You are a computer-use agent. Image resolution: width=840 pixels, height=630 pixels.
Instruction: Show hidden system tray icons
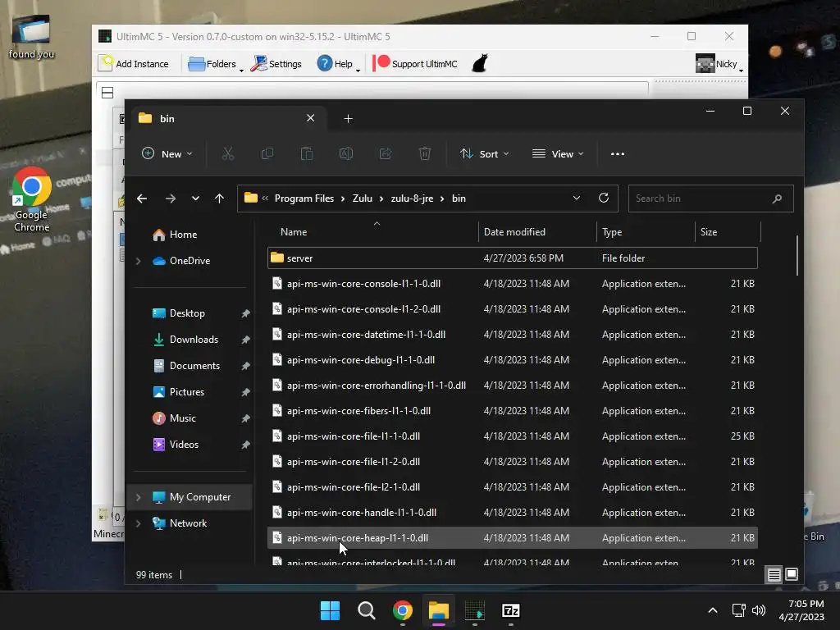713,610
